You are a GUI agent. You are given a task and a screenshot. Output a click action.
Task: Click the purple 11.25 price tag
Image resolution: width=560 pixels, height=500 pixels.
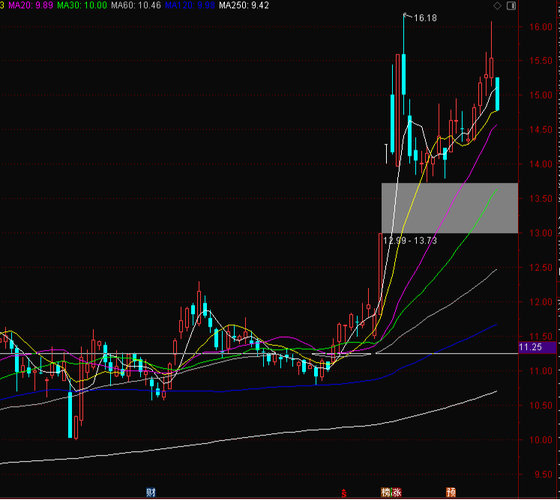point(537,347)
